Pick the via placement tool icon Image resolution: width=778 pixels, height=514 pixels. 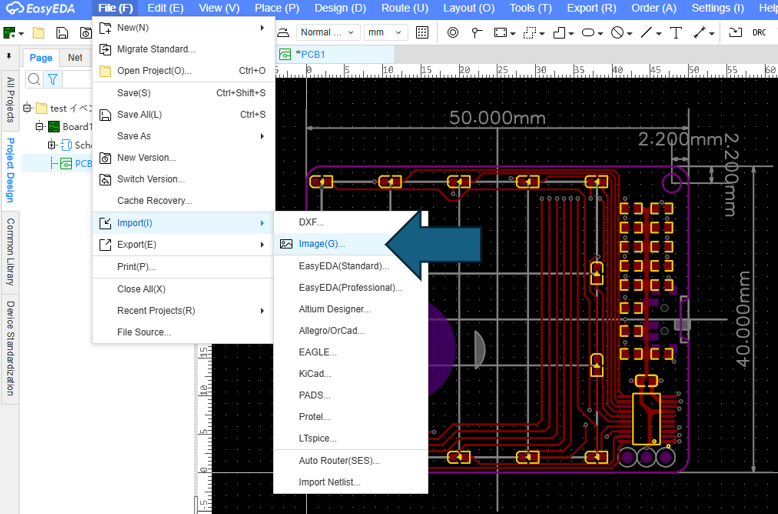[452, 33]
